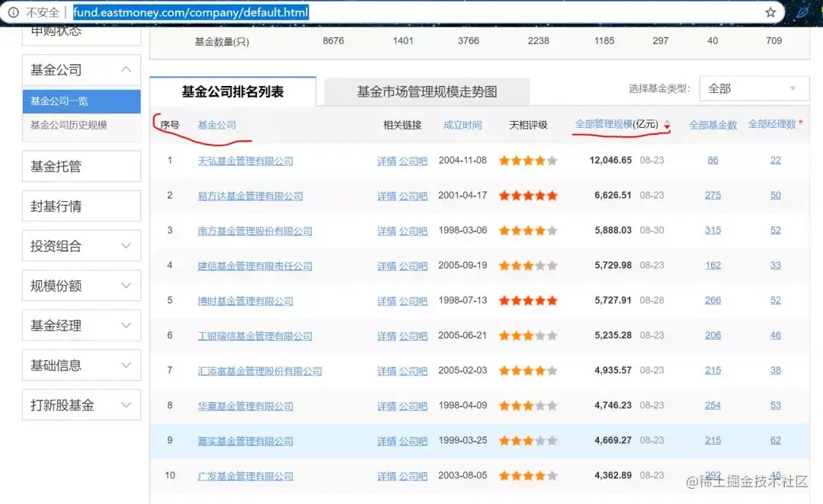Expand the 打新股基金 sidebar section
Image resolution: width=823 pixels, height=504 pixels.
(x=126, y=405)
